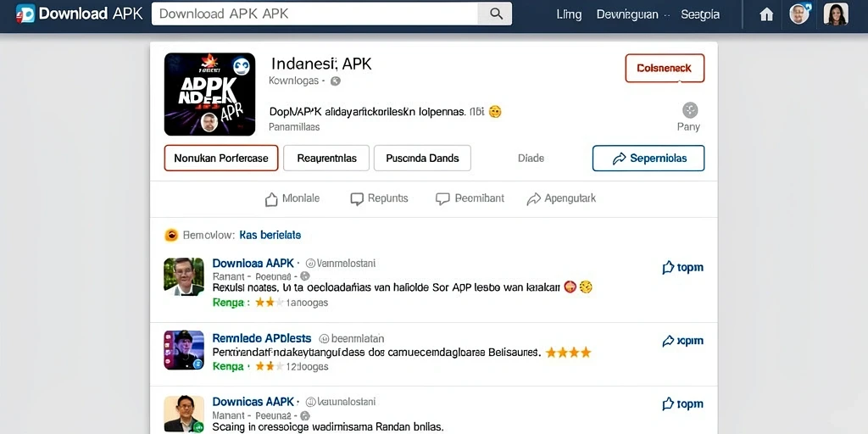Click the search input field
The image size is (868, 434).
(x=315, y=14)
